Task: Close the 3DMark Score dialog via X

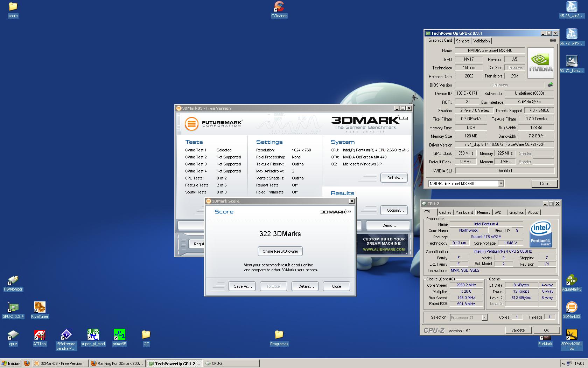Action: click(352, 201)
